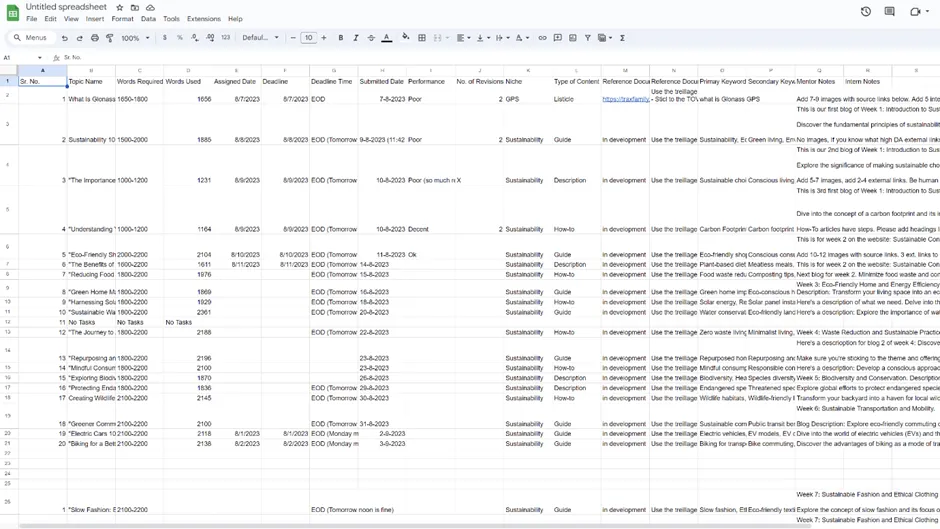Image resolution: width=940 pixels, height=529 pixels.
Task: Print the spreadsheet using the printer icon
Action: point(95,38)
